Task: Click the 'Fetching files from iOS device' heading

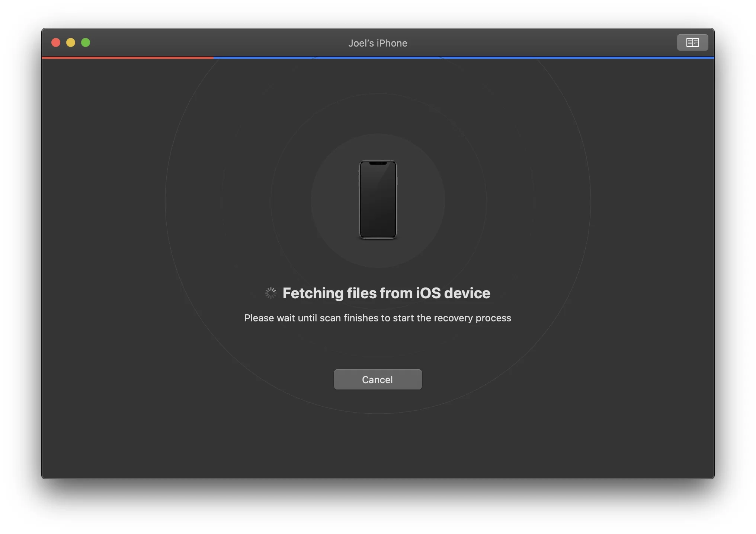Action: pos(386,293)
